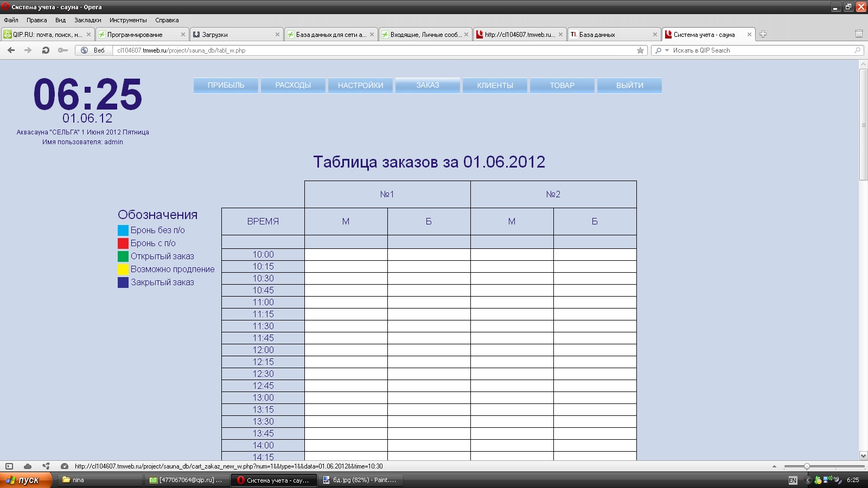Open the ТОВАР section

pyautogui.click(x=563, y=86)
